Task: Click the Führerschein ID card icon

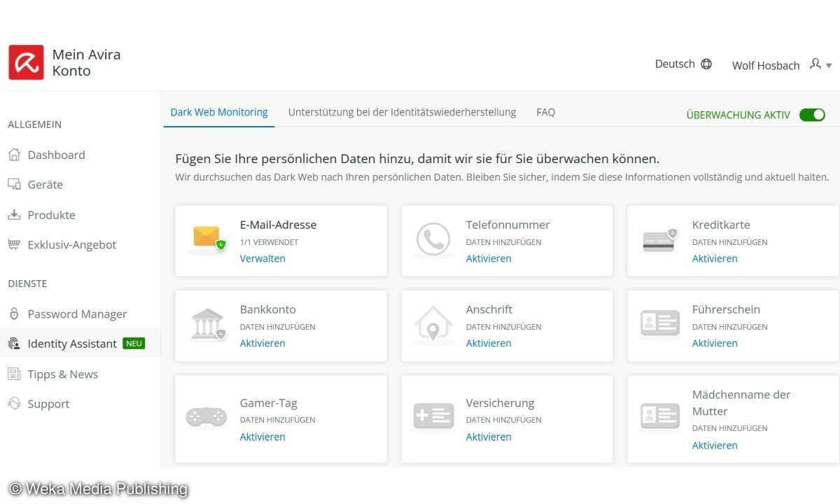Action: tap(660, 323)
